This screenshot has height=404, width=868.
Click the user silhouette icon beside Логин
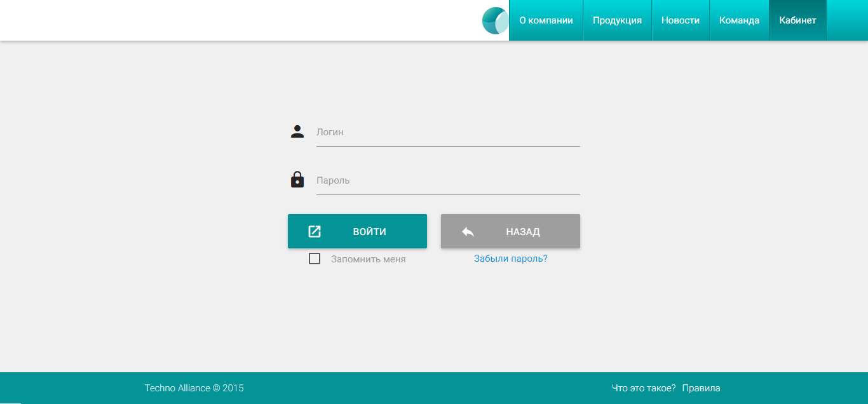click(x=297, y=131)
